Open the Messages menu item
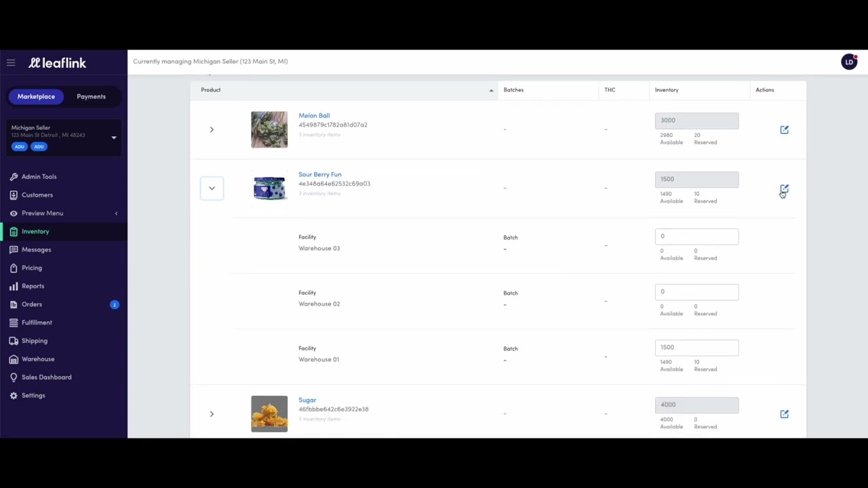This screenshot has width=868, height=488. [x=37, y=250]
